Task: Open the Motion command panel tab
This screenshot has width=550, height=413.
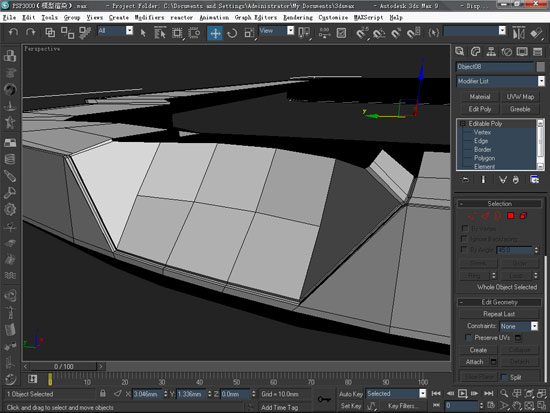Action: [x=507, y=52]
